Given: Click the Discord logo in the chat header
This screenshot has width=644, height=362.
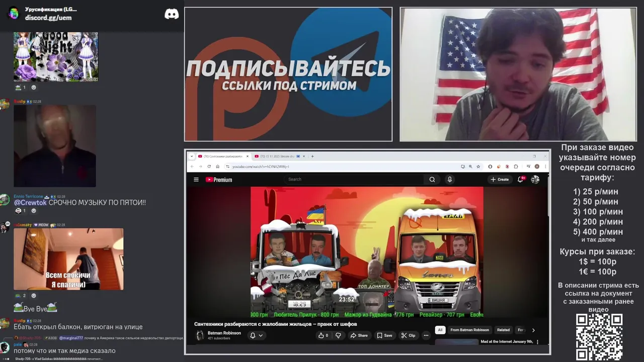Looking at the screenshot, I should [172, 14].
